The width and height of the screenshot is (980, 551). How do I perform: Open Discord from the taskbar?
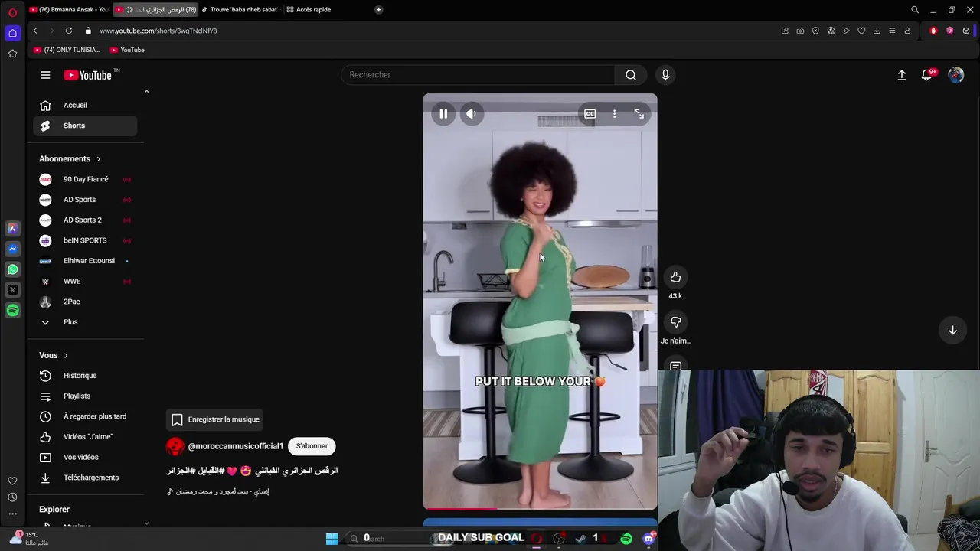click(x=648, y=539)
